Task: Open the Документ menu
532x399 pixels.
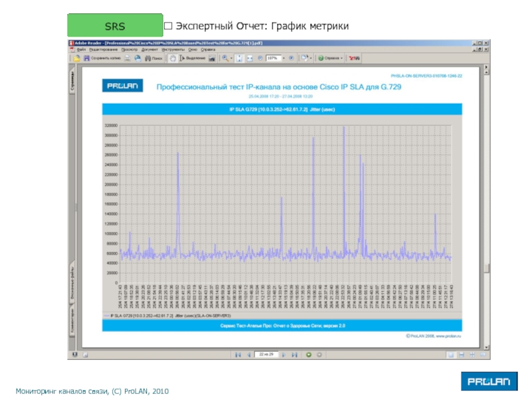Action: 150,49
